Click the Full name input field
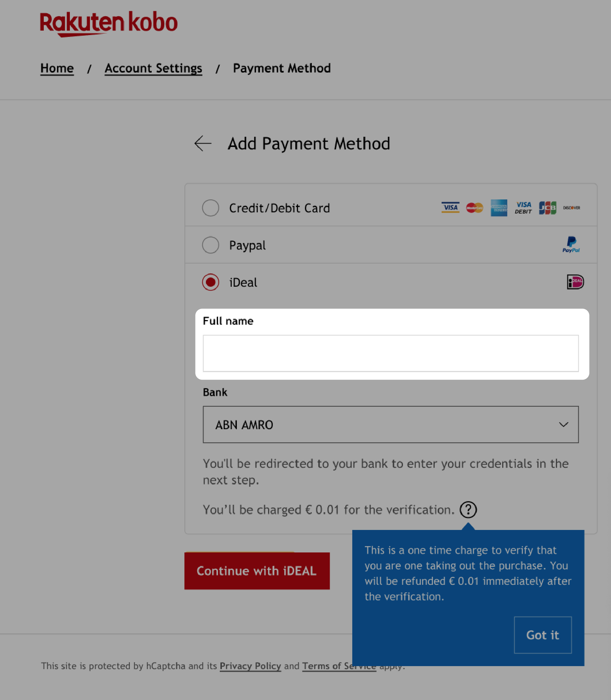 pos(390,353)
